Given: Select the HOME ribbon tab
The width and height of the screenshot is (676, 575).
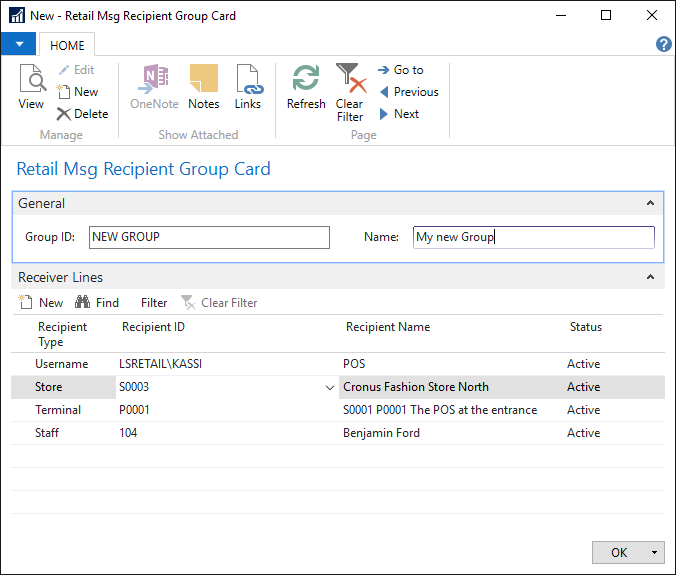Looking at the screenshot, I should click(x=67, y=45).
